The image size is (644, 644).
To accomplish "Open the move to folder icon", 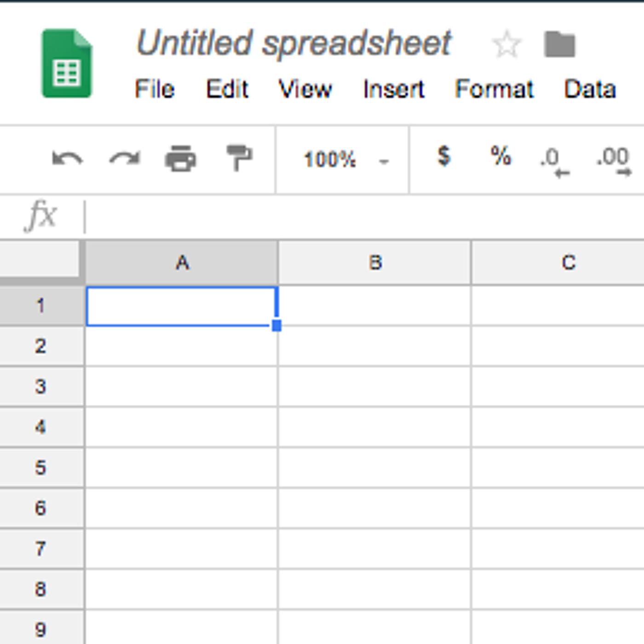I will [559, 44].
